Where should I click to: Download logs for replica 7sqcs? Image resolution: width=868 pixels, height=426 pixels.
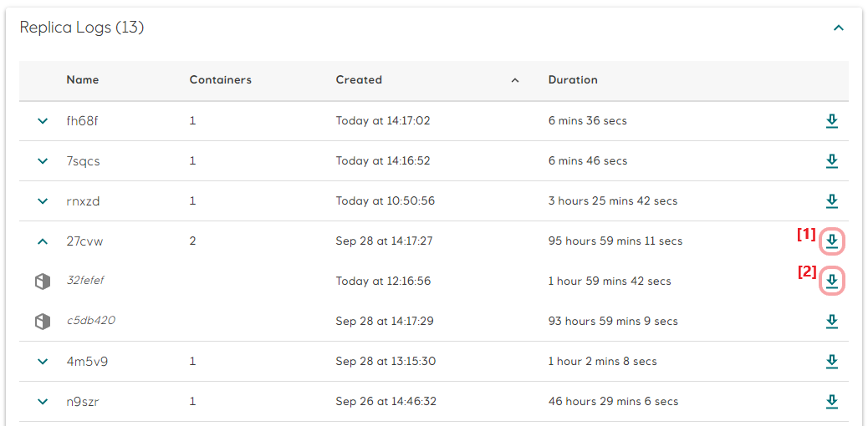(x=831, y=161)
